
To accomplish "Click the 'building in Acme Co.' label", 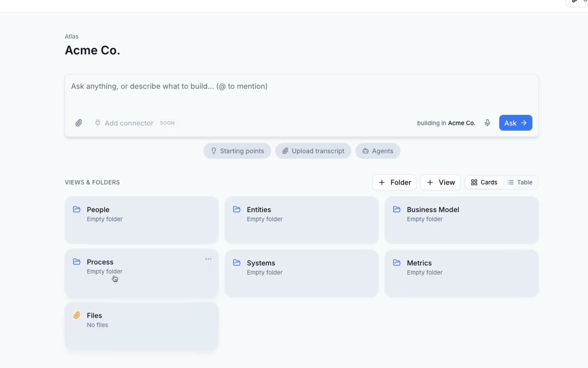I will click(x=446, y=123).
